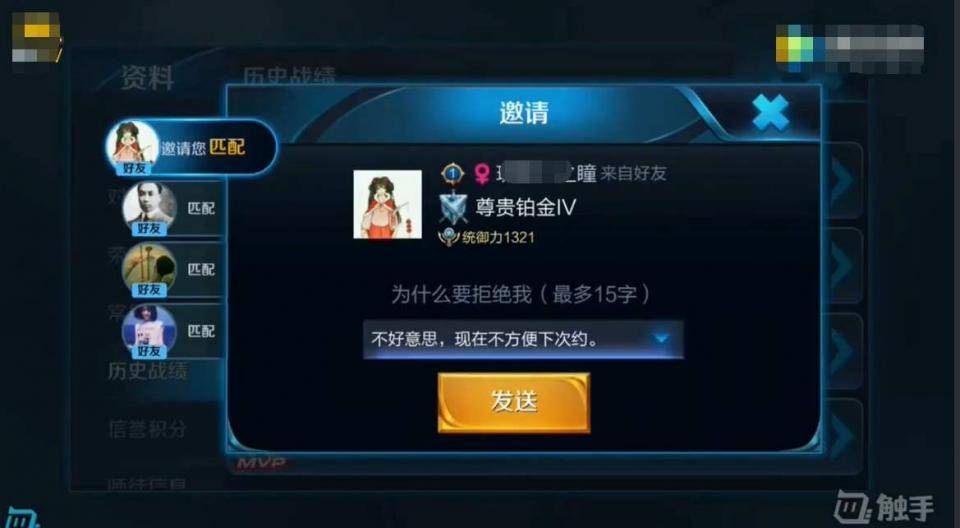The width and height of the screenshot is (960, 528).
Task: Open 信誉积分 in the left sidebar
Action: pyautogui.click(x=147, y=429)
